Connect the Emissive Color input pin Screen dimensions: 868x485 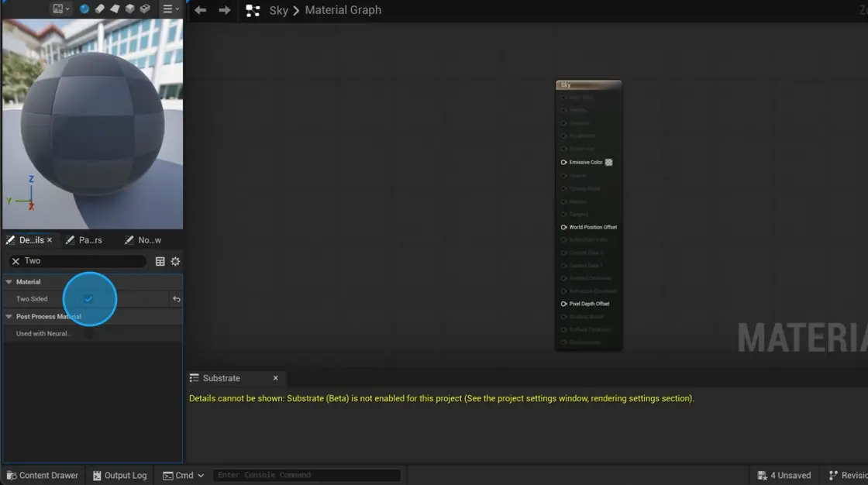563,162
